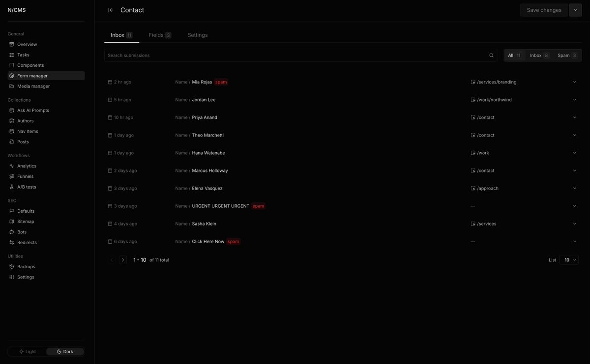The height and width of the screenshot is (364, 590).
Task: Click the 6 days ago timestamp
Action: [125, 241]
